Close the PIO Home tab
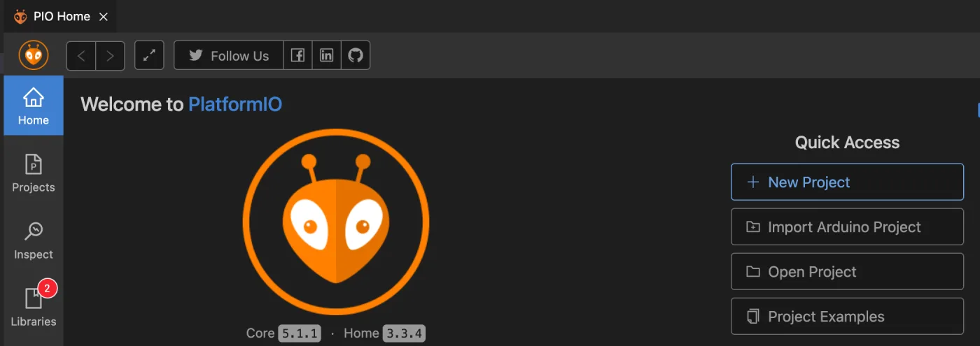Screen dimensions: 980x346 pyautogui.click(x=104, y=17)
